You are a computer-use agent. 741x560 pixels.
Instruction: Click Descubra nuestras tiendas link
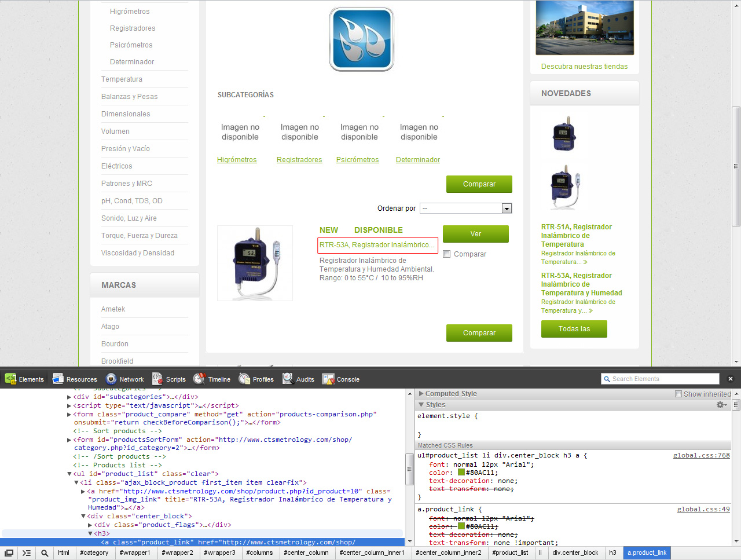tap(584, 67)
